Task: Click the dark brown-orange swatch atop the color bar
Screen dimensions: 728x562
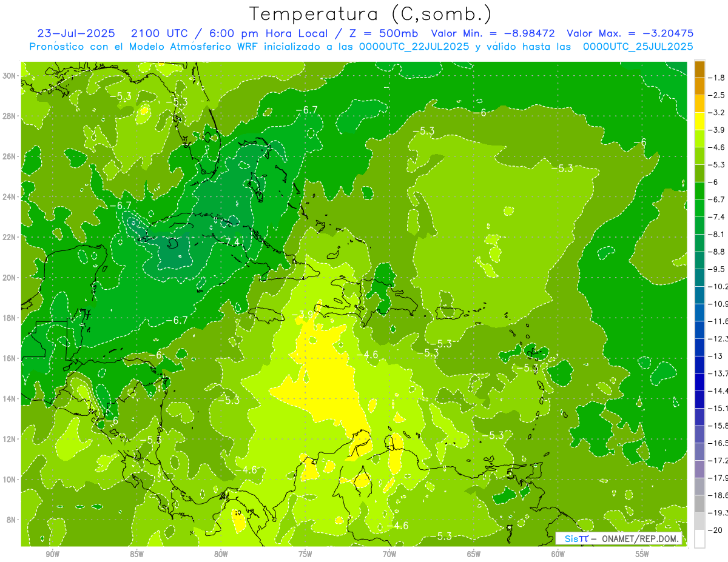Action: point(699,69)
